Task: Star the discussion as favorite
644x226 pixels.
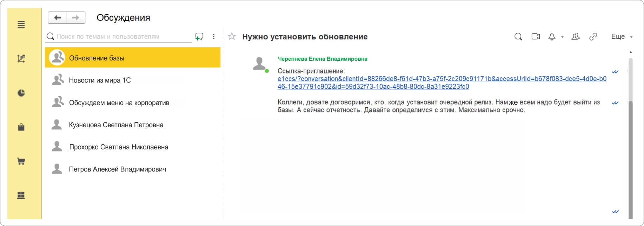Action: [x=232, y=36]
